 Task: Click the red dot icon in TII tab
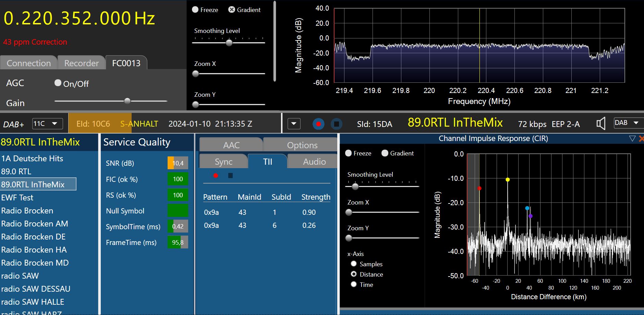point(216,176)
